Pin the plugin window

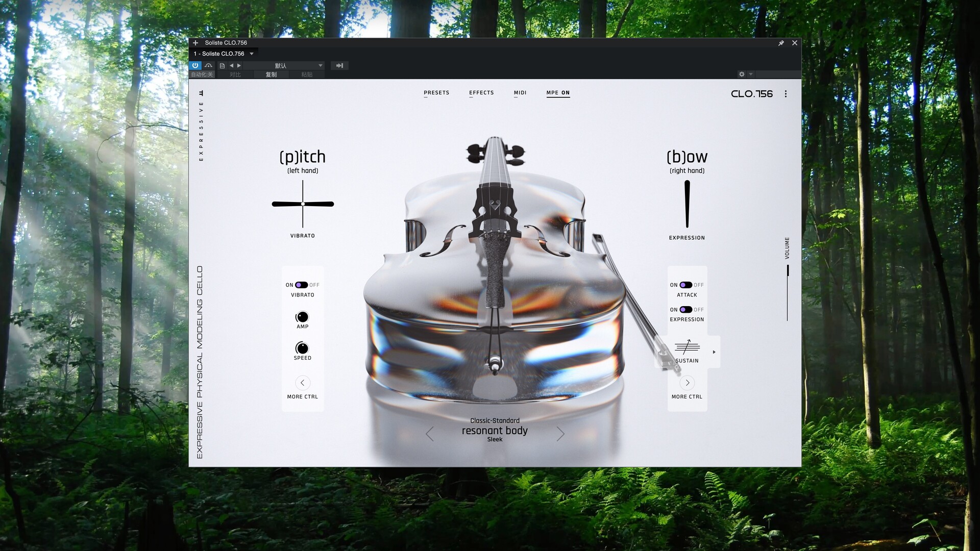[x=781, y=43]
